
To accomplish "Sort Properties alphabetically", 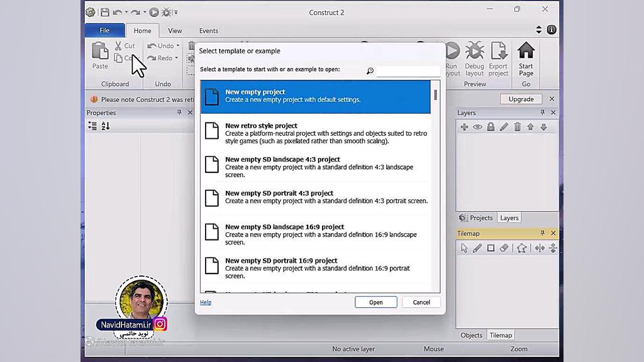I will coord(106,126).
